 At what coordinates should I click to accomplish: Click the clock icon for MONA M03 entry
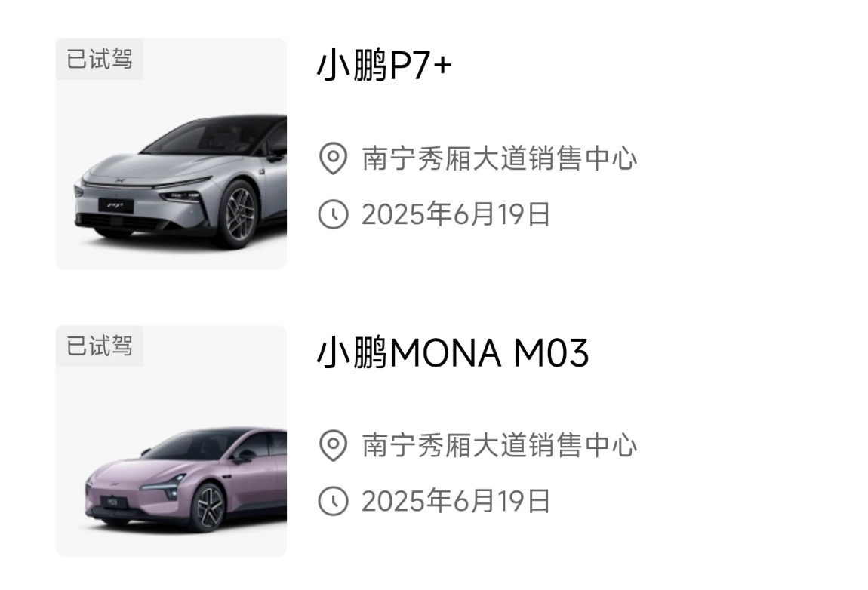point(334,501)
